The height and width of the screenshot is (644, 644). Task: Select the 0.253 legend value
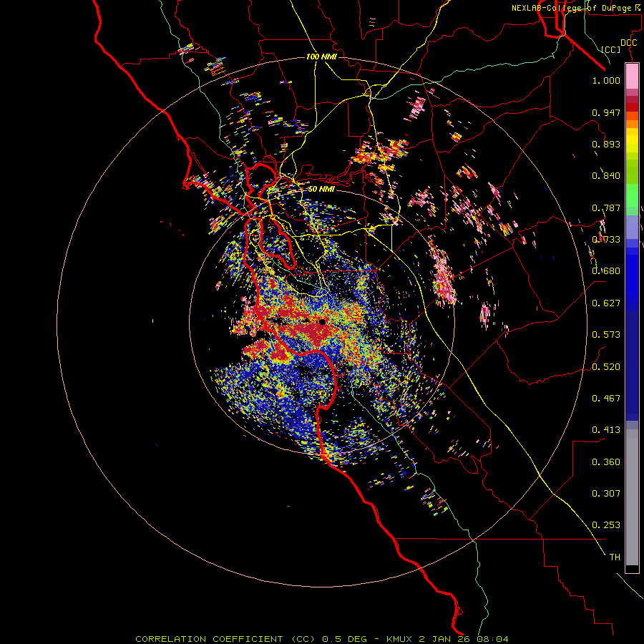tap(606, 525)
